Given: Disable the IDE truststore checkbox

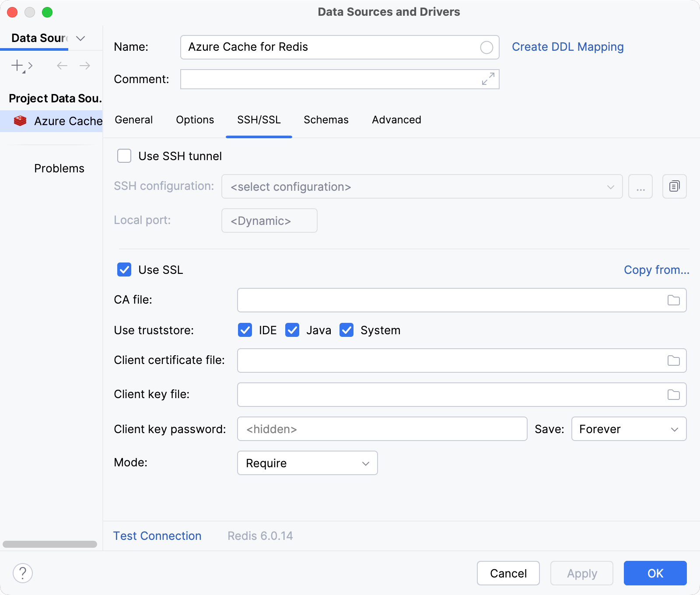Looking at the screenshot, I should pyautogui.click(x=245, y=330).
